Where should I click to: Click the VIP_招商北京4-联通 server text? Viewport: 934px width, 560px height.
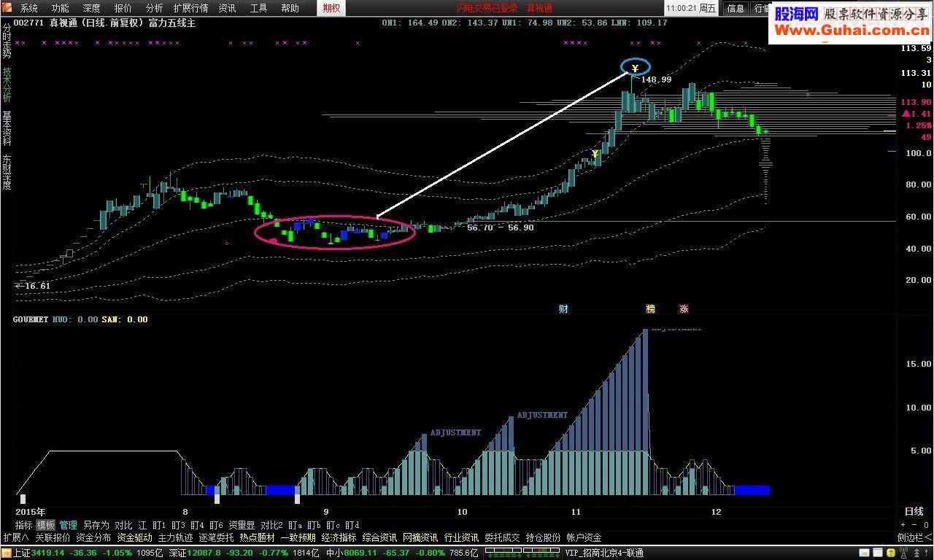pos(604,553)
